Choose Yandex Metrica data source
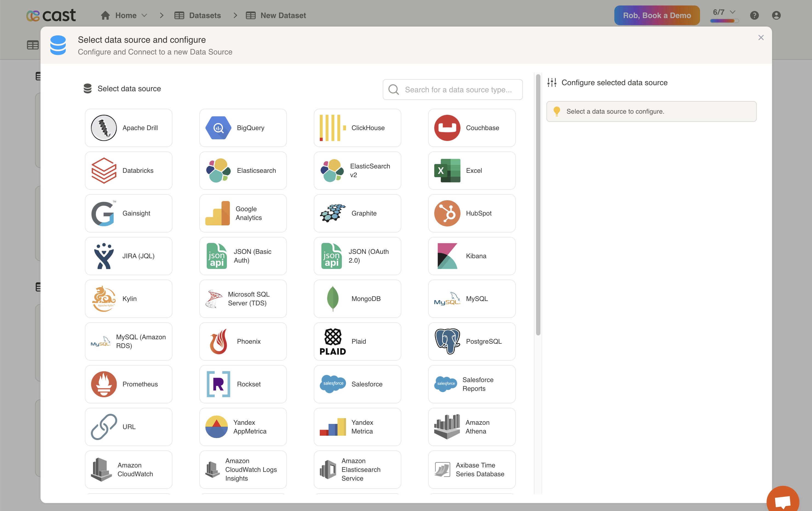 point(357,427)
